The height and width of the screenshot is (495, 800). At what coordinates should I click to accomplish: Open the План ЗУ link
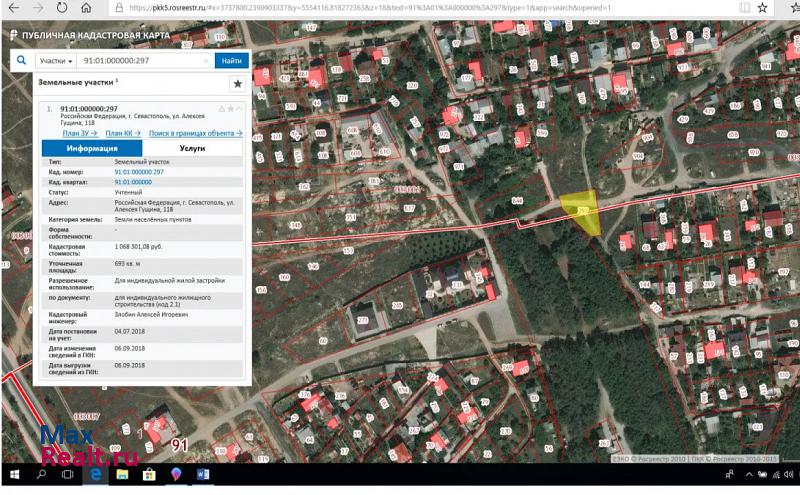pyautogui.click(x=78, y=133)
